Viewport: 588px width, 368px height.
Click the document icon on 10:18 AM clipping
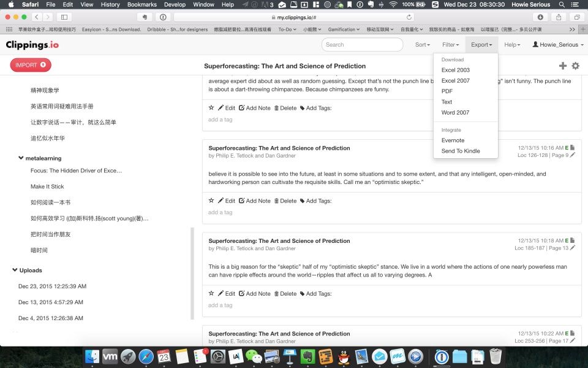click(x=572, y=240)
